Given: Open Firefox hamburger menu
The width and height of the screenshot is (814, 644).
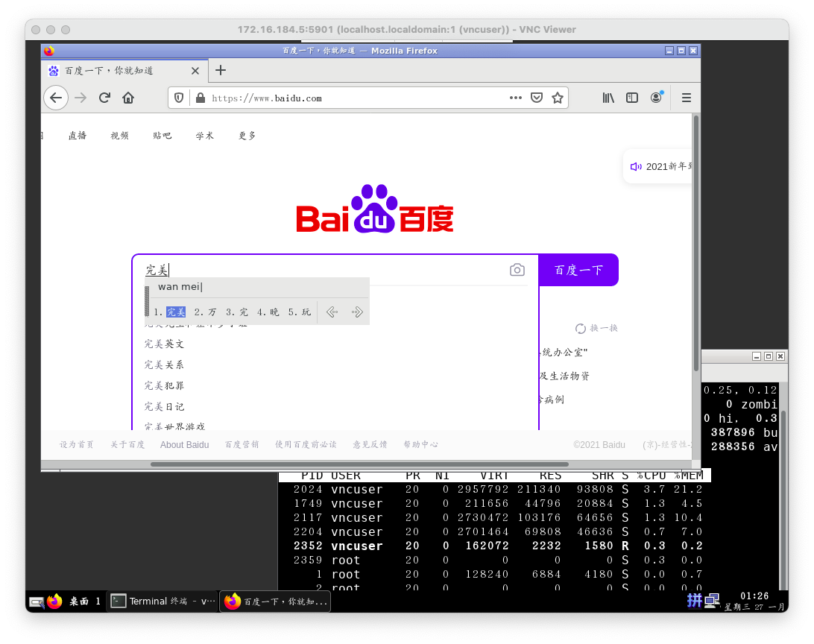Looking at the screenshot, I should [x=687, y=98].
